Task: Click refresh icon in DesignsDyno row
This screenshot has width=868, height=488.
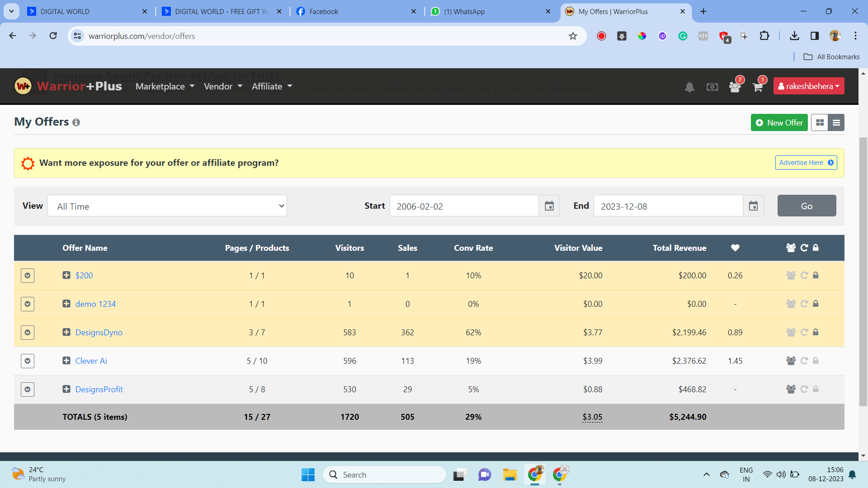Action: click(804, 332)
